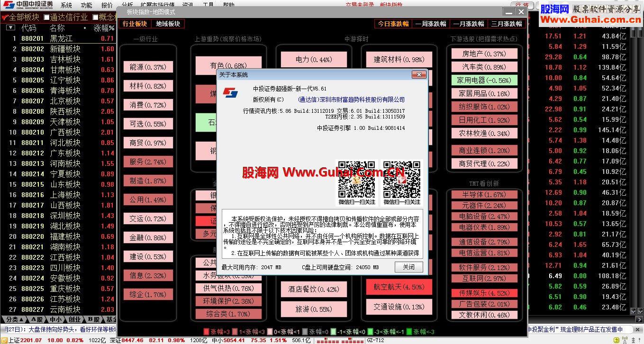Select 三月涨跌幅 period
644x344 pixels.
(x=507, y=24)
